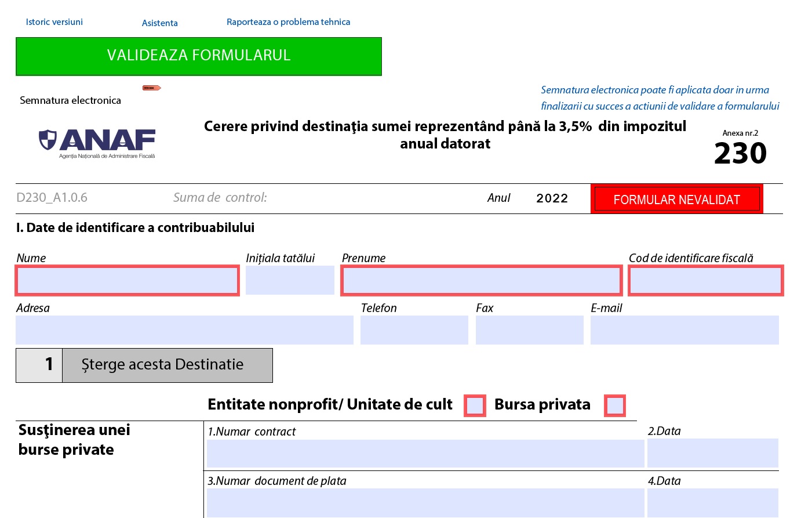Focus the Numar contract field
The height and width of the screenshot is (518, 812).
[425, 454]
